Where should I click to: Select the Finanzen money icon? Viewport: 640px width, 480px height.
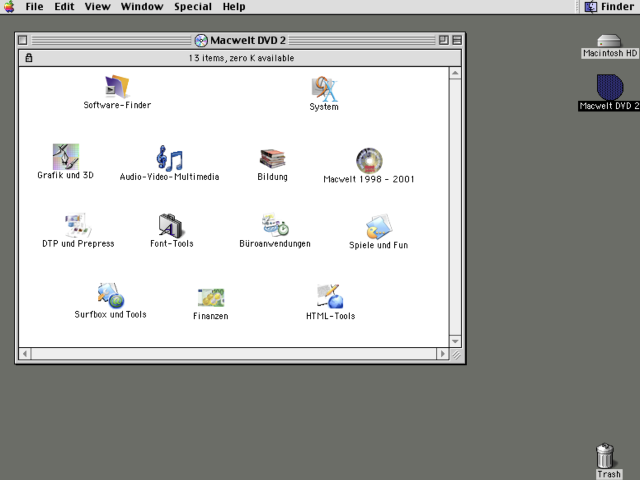pos(211,298)
